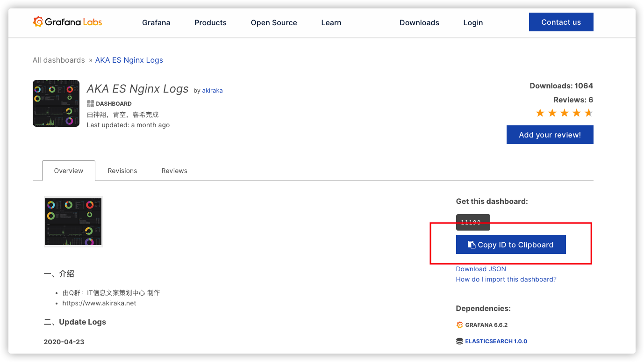Click the 一、介绍 heading
This screenshot has height=362, width=644.
pyautogui.click(x=59, y=274)
